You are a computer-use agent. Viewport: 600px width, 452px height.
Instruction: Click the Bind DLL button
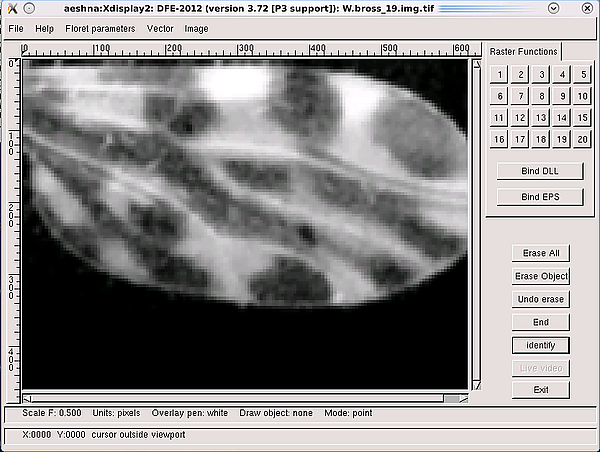coord(540,171)
